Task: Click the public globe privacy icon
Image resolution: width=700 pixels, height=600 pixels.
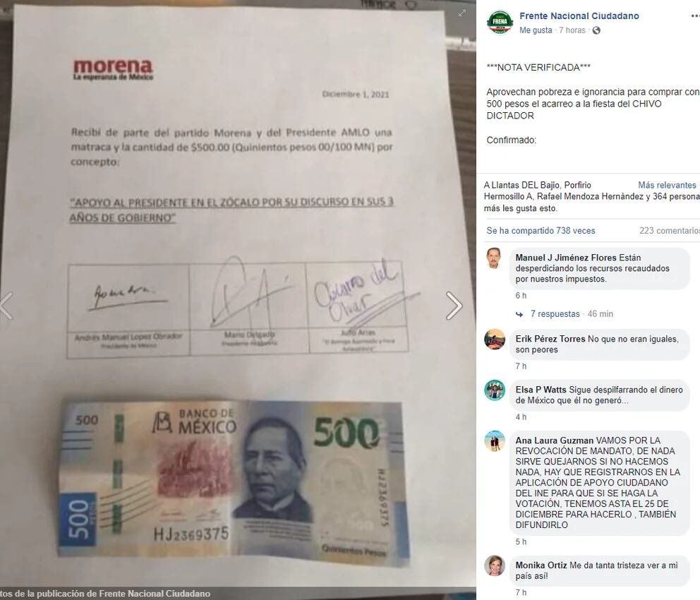Action: point(596,30)
